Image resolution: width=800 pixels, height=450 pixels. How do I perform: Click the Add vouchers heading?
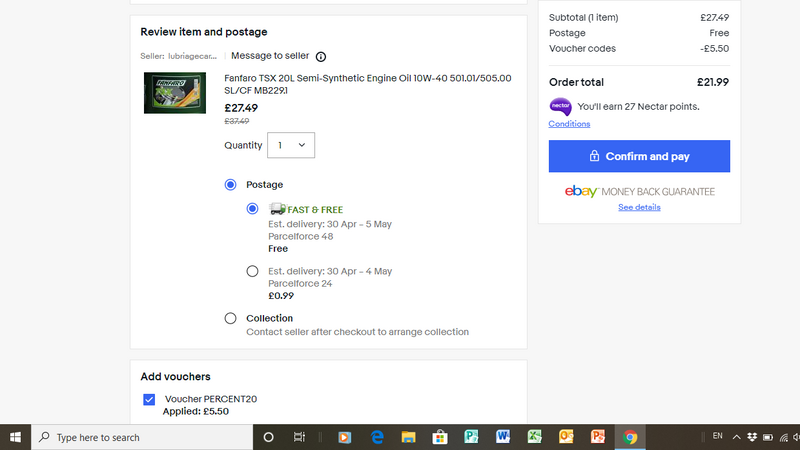(x=176, y=377)
